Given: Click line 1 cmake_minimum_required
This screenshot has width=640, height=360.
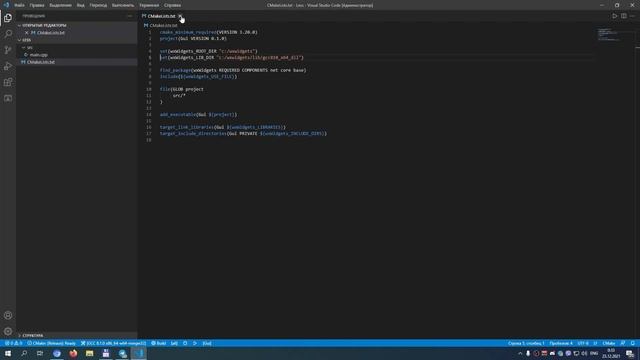Looking at the screenshot, I should point(209,32).
